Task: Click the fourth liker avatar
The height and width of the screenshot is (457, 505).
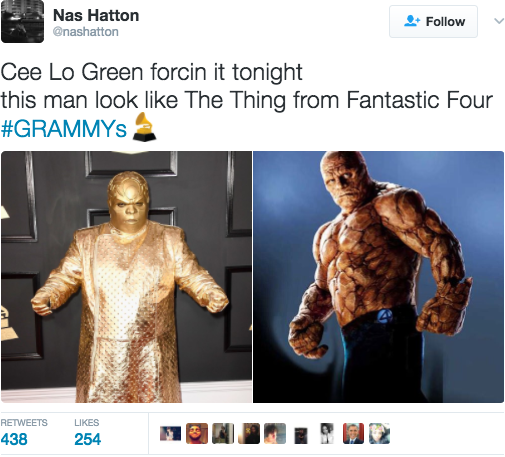Action: pyautogui.click(x=249, y=433)
